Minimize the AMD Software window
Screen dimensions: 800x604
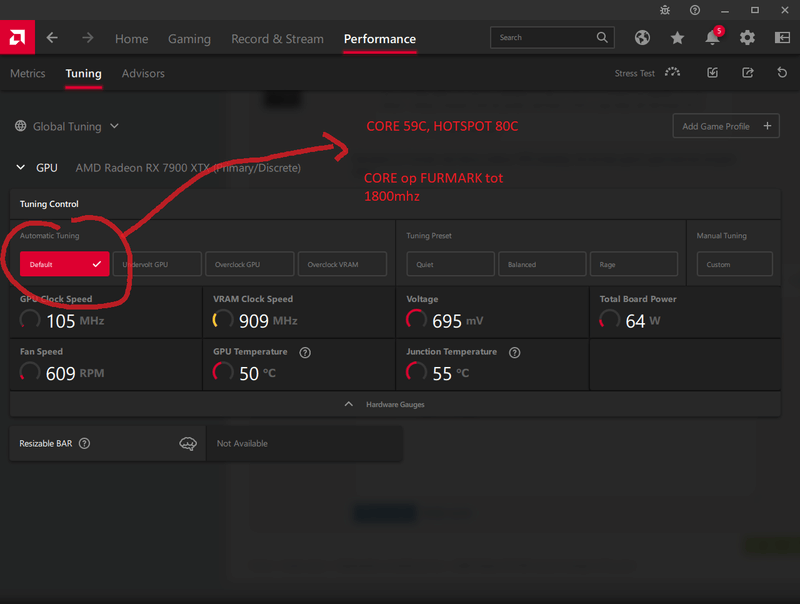(x=724, y=10)
